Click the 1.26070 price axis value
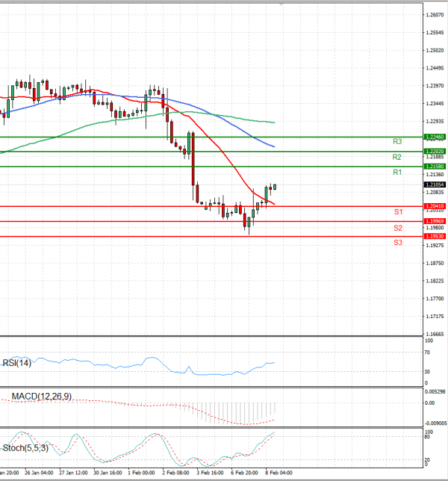448x481 pixels. pos(435,15)
